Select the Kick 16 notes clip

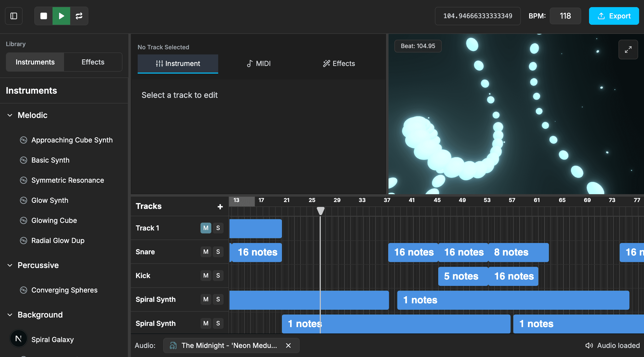(513, 276)
